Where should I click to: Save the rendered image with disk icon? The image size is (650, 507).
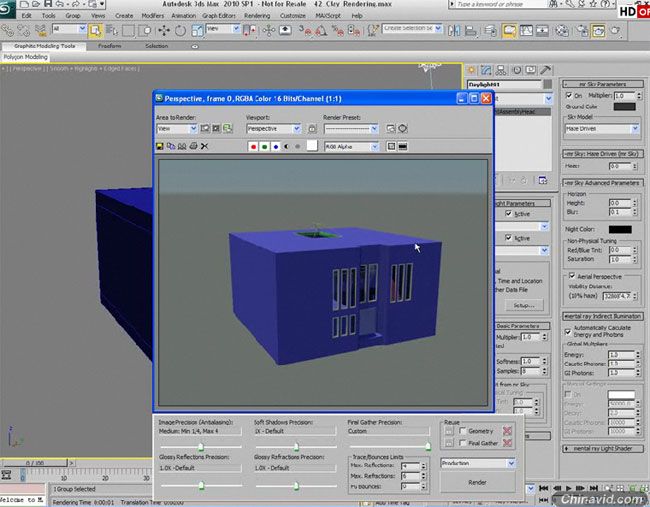point(160,146)
